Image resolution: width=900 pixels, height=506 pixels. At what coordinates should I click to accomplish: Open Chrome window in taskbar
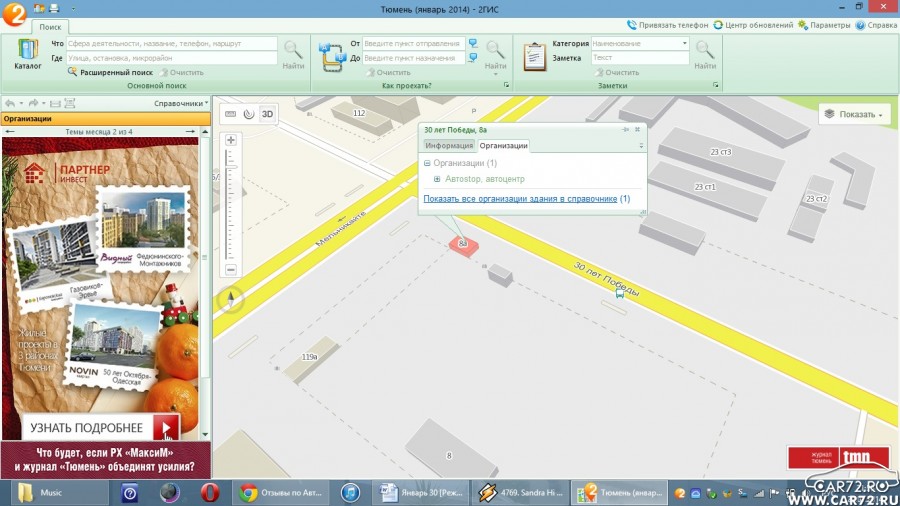click(x=281, y=493)
